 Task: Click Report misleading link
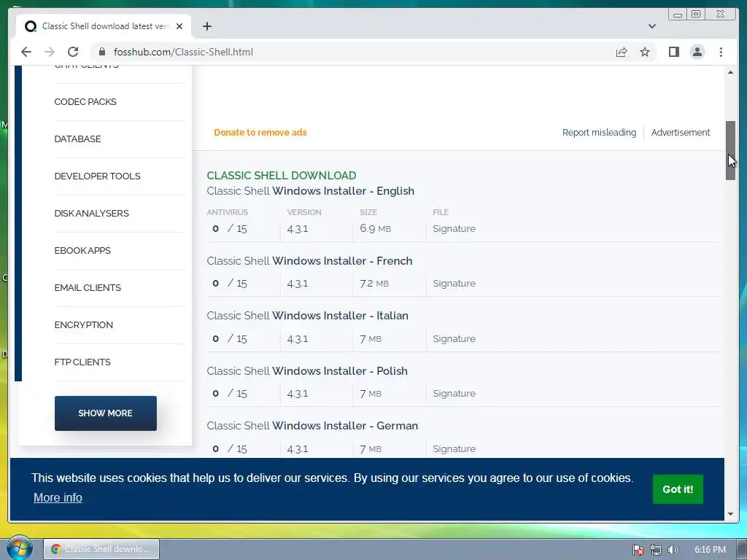599,133
